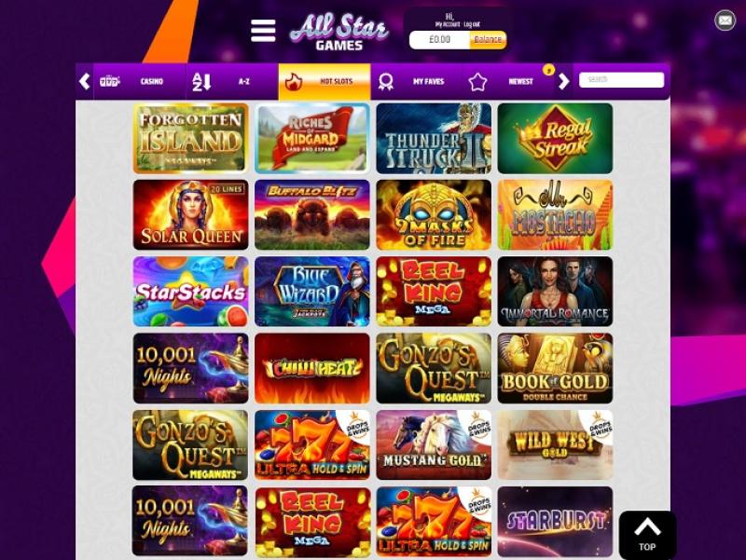Open the My Account link
The height and width of the screenshot is (560, 746).
coord(448,24)
